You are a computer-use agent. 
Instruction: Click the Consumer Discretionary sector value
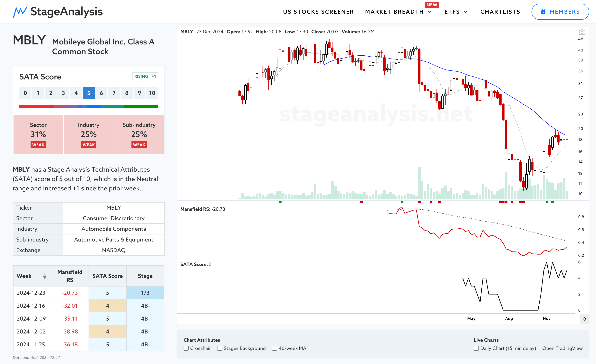(113, 218)
